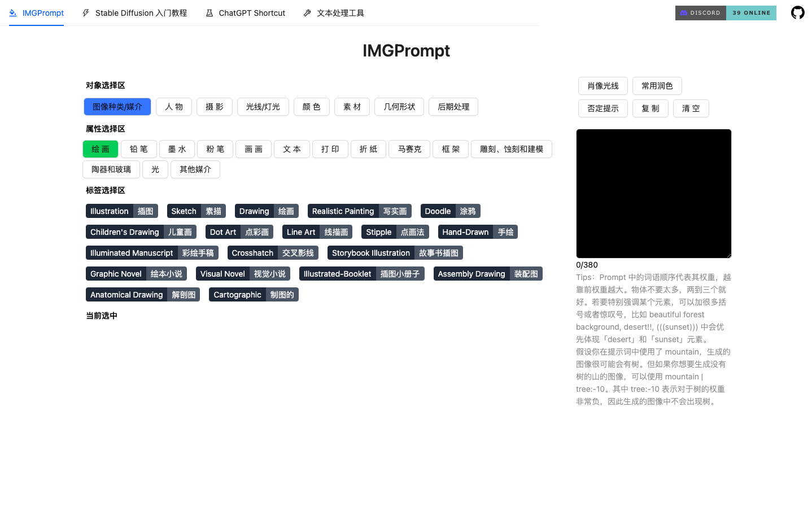The image size is (812, 507).
Task: Toggle the Illustration 插图 tag
Action: click(x=121, y=211)
